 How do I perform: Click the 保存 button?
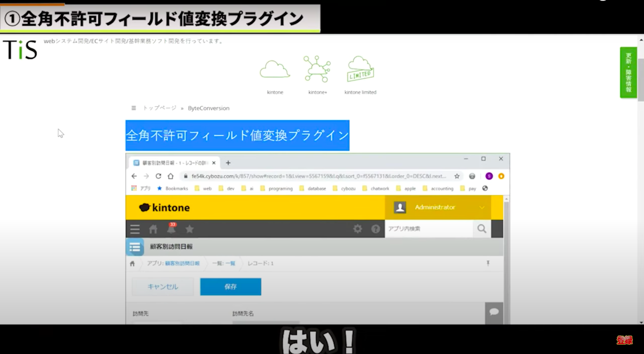click(230, 287)
